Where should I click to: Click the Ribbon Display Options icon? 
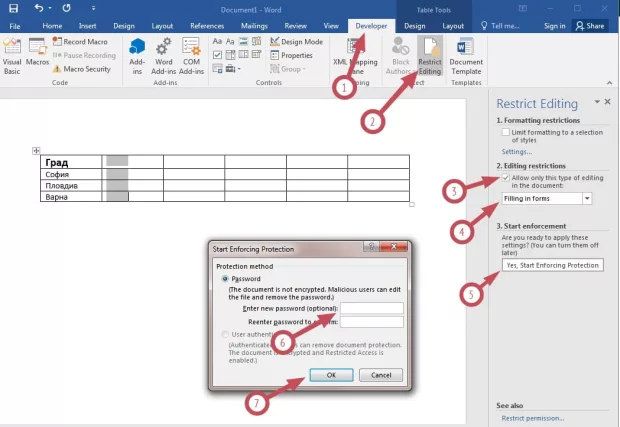(523, 8)
